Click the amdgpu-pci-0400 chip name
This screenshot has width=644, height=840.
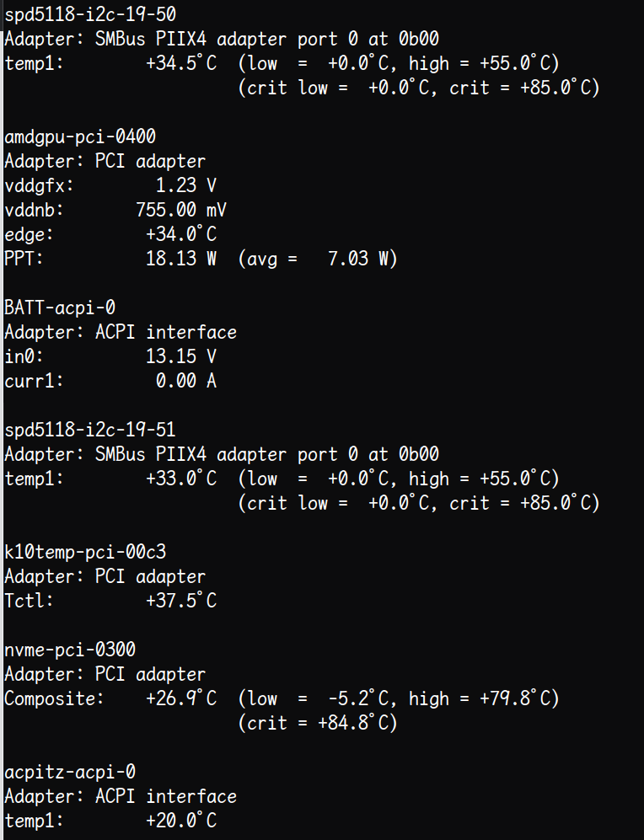80,136
